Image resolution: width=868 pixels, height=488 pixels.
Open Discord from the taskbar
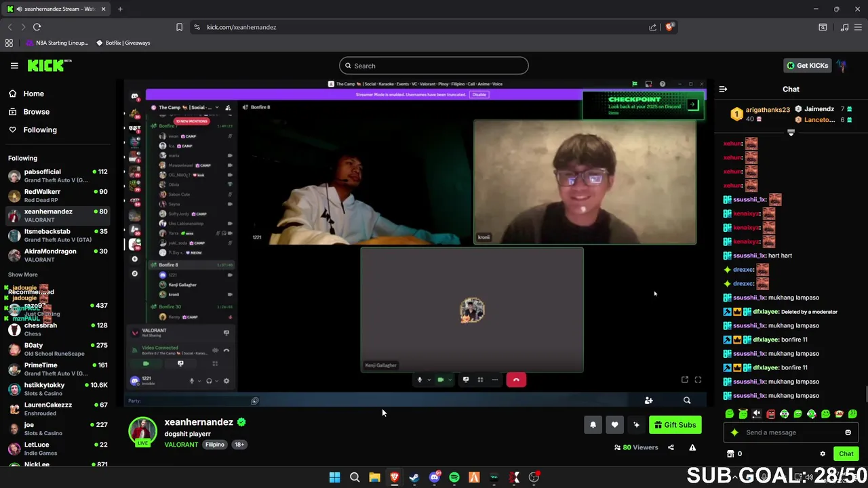tap(435, 477)
